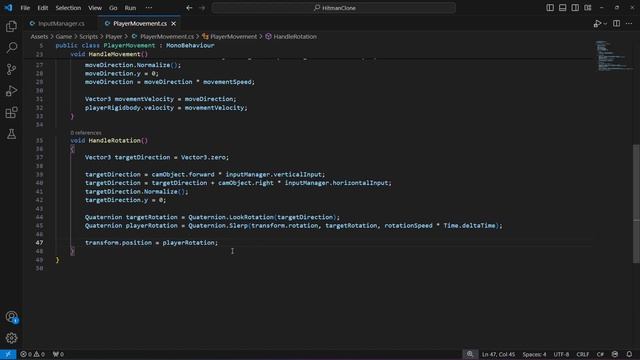Click the Copilot status icon next to the bell
This screenshot has height=360, width=640.
pos(615,354)
